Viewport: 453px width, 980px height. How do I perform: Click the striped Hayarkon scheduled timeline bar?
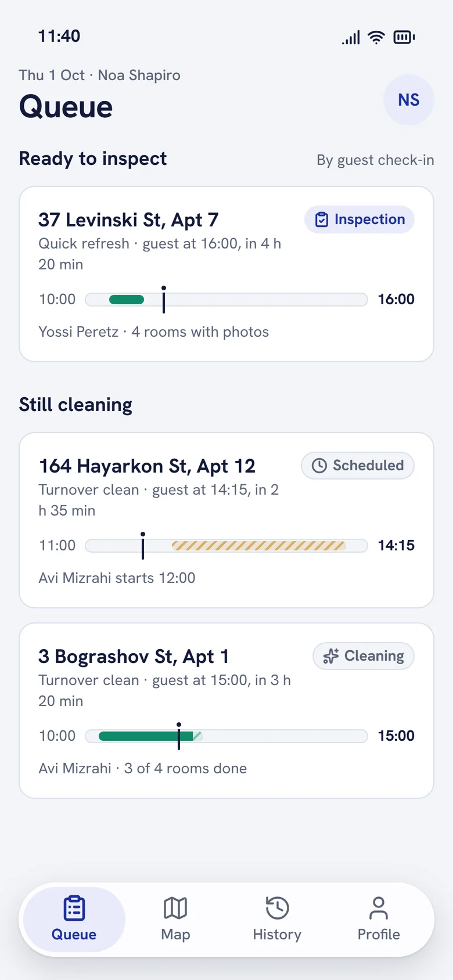coord(259,546)
